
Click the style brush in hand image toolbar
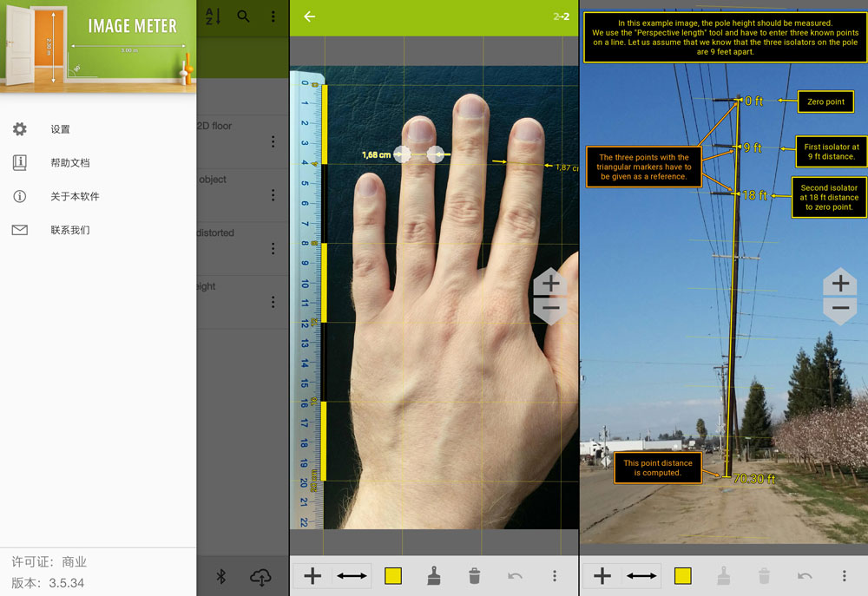pyautogui.click(x=434, y=576)
